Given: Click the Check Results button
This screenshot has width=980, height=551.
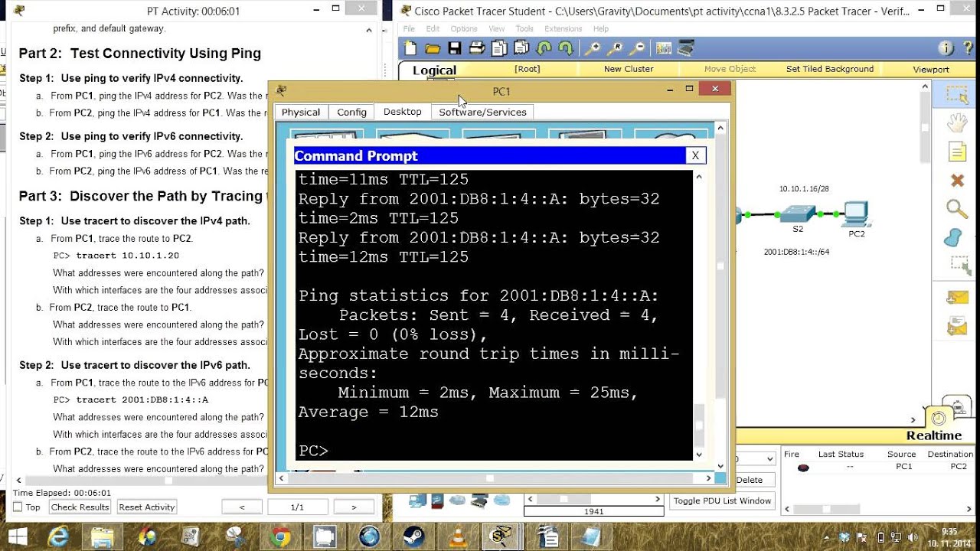Looking at the screenshot, I should pyautogui.click(x=80, y=507).
